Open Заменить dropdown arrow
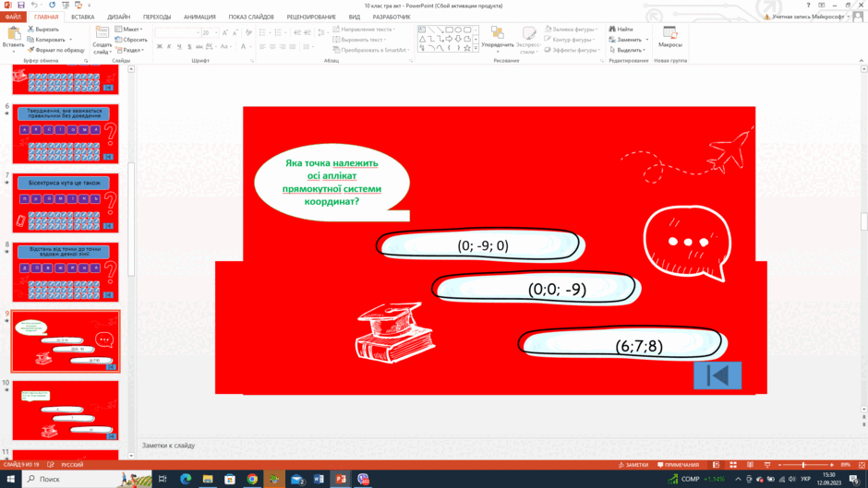The image size is (868, 488). (646, 40)
